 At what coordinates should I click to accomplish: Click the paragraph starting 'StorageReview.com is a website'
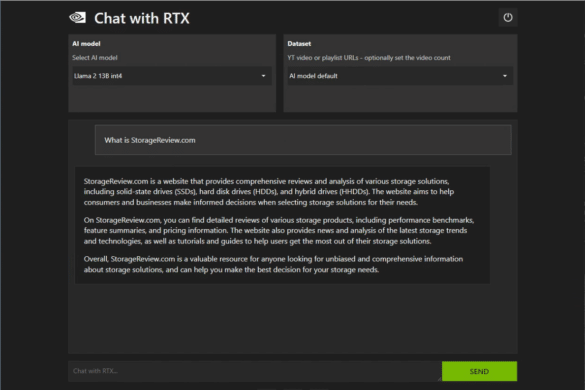pos(269,192)
